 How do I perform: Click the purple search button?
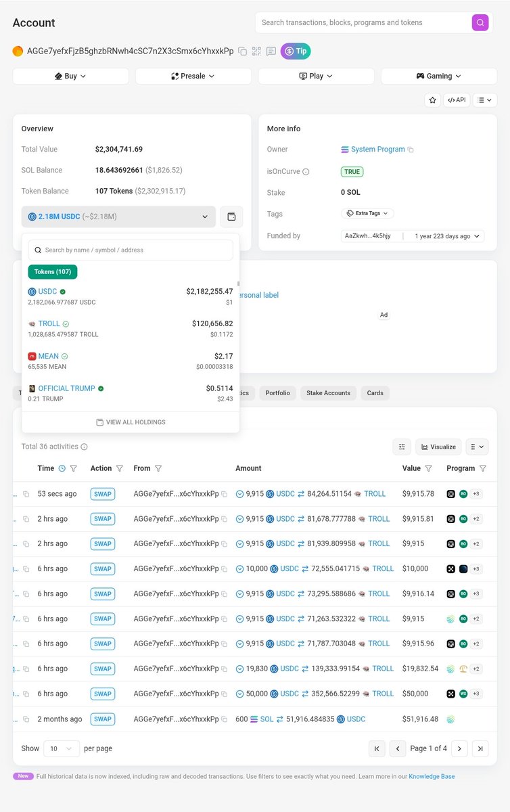point(480,22)
